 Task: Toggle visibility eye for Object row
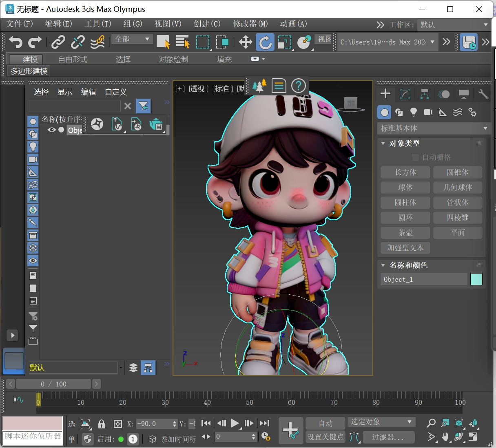(x=52, y=130)
